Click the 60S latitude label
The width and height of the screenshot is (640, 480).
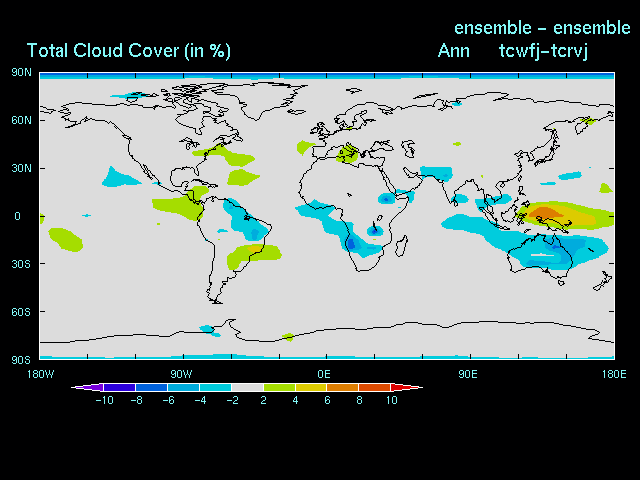[x=21, y=312]
